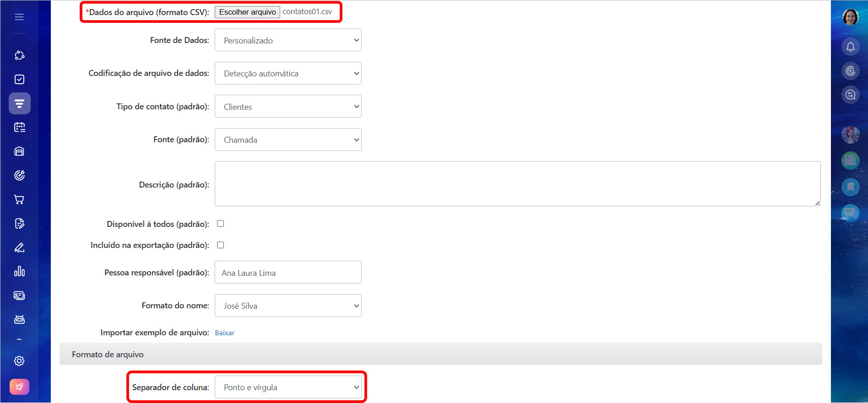Viewport: 868px width, 403px height.
Task: Expand the Fonte de Dados dropdown
Action: [x=288, y=40]
